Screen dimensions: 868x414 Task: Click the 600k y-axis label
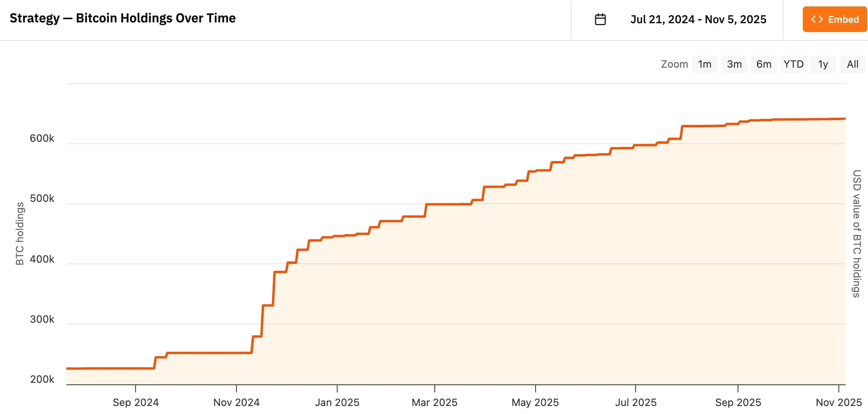click(x=42, y=139)
